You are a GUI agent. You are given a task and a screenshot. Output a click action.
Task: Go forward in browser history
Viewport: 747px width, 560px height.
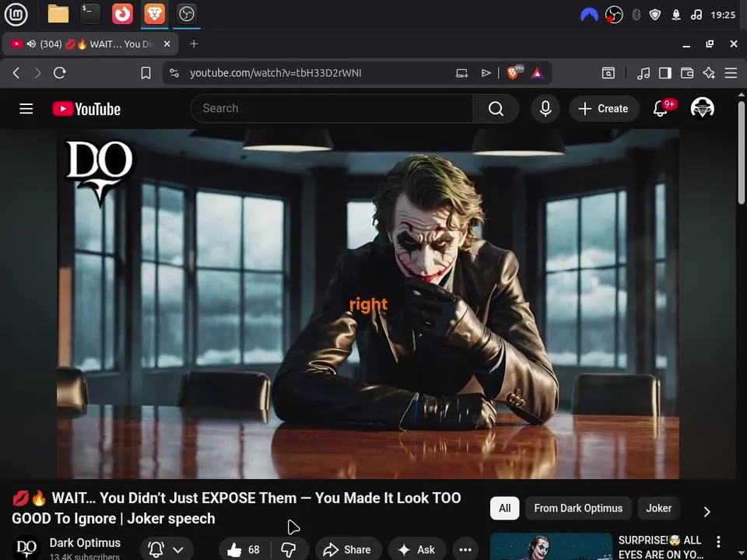37,73
